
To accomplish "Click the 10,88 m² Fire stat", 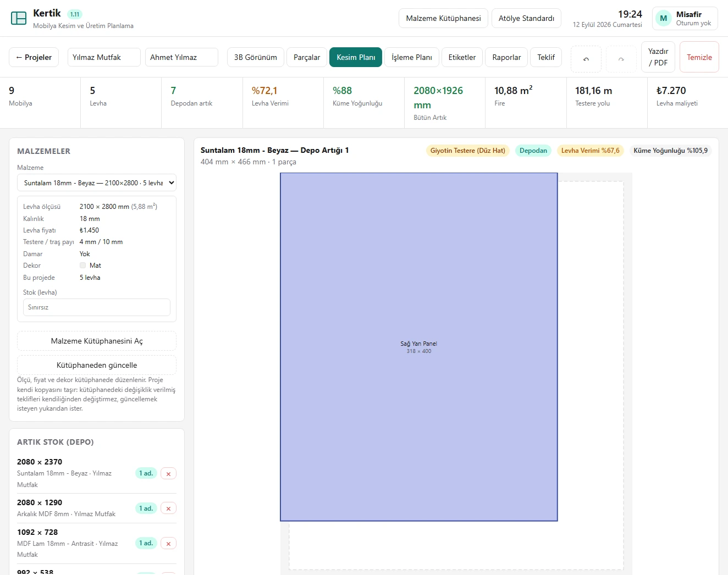I will coord(526,103).
